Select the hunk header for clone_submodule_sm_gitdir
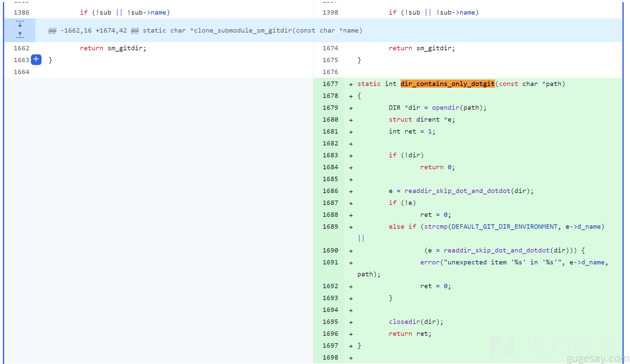Image resolution: width=630 pixels, height=364 pixels. [205, 31]
